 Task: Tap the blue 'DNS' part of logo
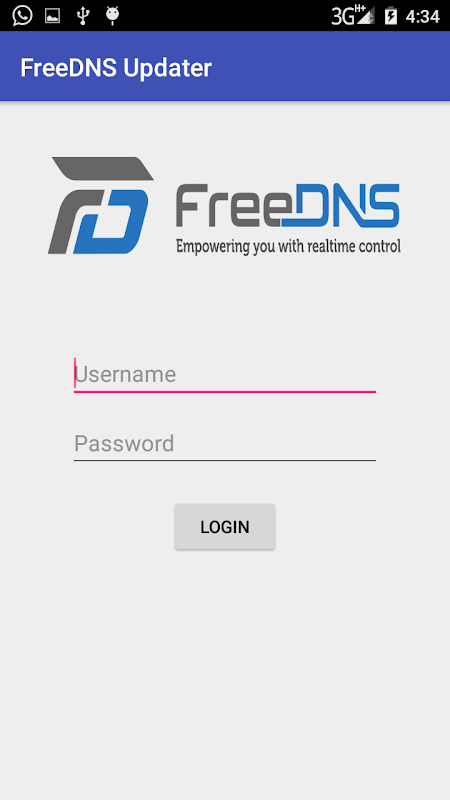(341, 205)
